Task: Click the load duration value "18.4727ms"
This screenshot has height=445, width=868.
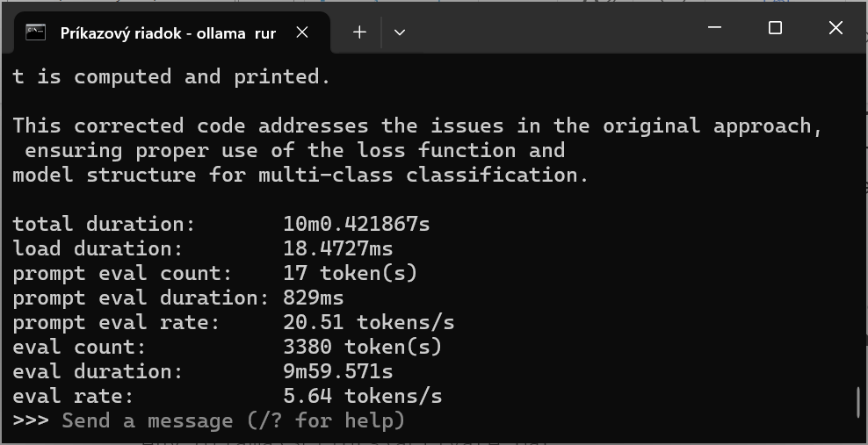Action: (x=337, y=248)
